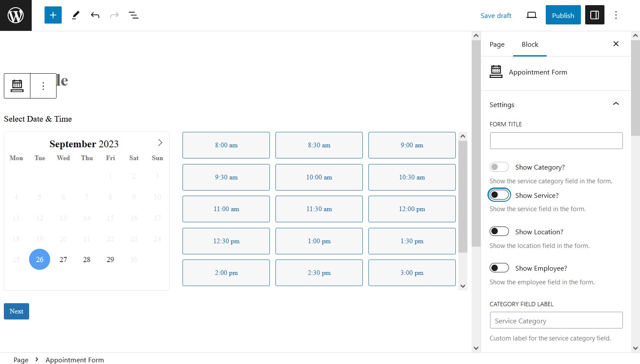The image size is (640, 364).
Task: Click the Form Title input field
Action: [x=556, y=140]
